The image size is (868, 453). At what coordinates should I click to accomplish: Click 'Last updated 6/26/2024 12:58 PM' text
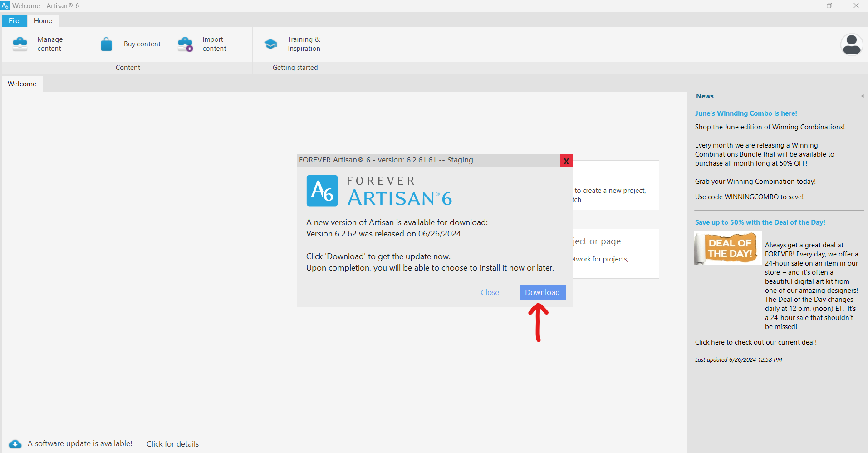(739, 359)
